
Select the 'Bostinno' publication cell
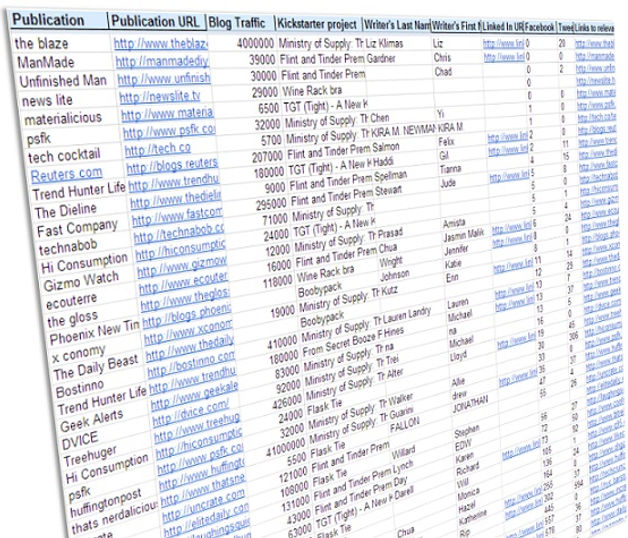pos(80,389)
